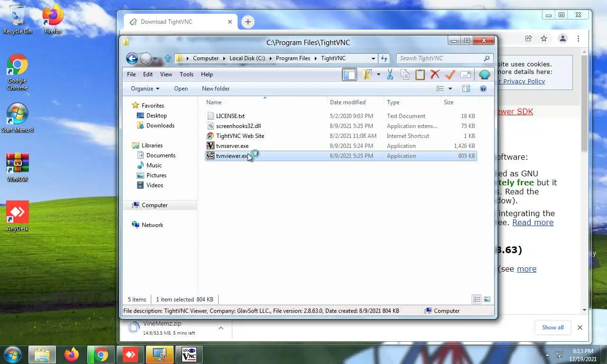Click the Open command button
This screenshot has height=364, width=607.
click(x=181, y=89)
